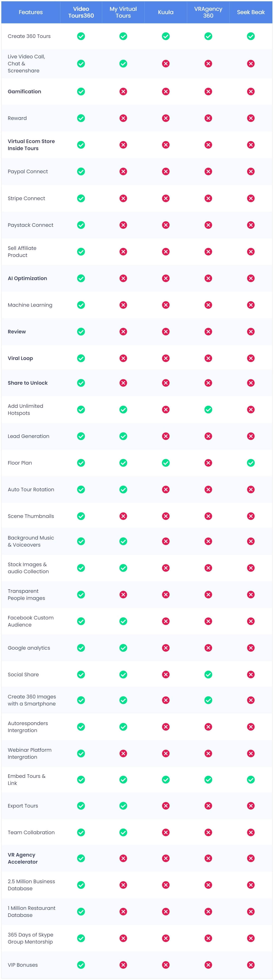Click the VR Agency Accelerator feature label
Screen dimensions: 274x980
23,858
